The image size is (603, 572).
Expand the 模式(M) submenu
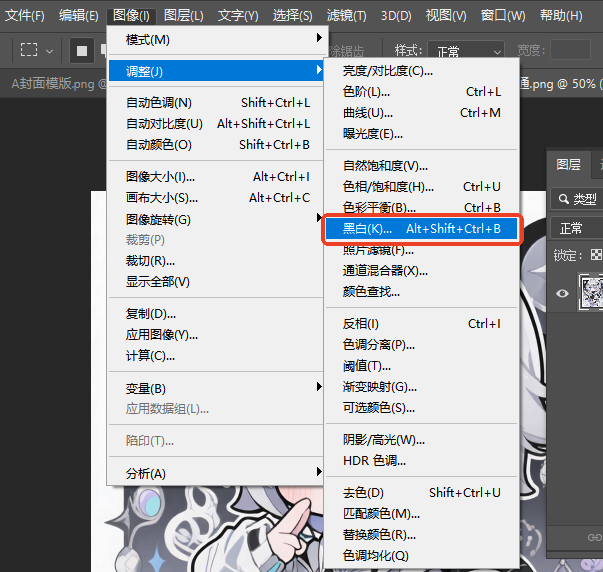215,40
